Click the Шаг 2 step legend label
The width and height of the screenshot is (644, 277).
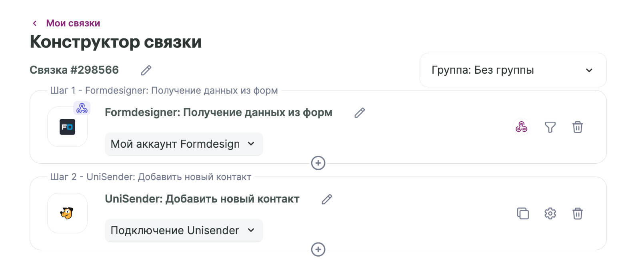(151, 177)
